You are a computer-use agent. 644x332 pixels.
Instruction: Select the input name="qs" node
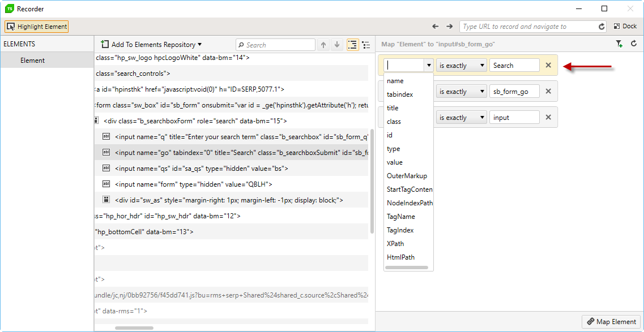click(202, 168)
